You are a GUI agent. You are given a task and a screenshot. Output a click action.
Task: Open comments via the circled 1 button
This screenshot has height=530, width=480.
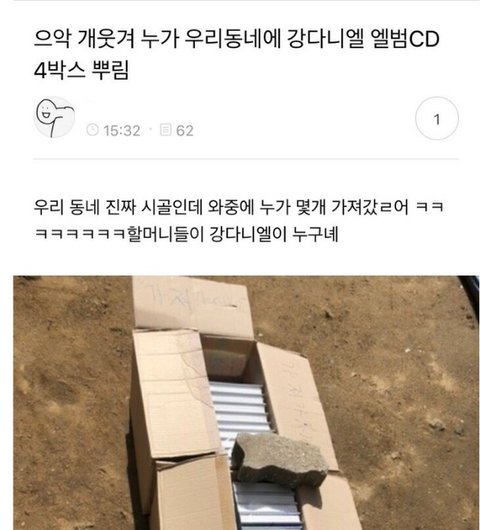click(x=437, y=118)
